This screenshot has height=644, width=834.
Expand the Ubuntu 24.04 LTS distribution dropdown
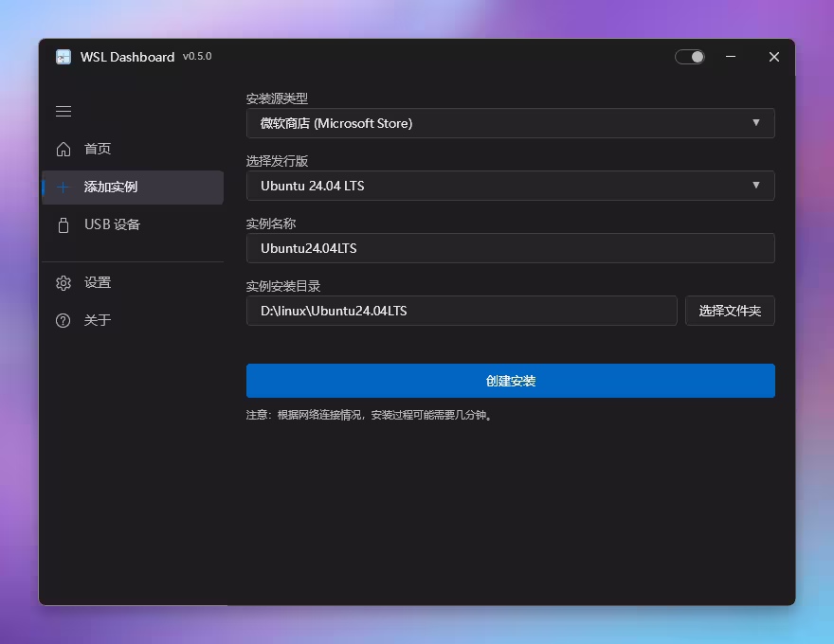511,186
